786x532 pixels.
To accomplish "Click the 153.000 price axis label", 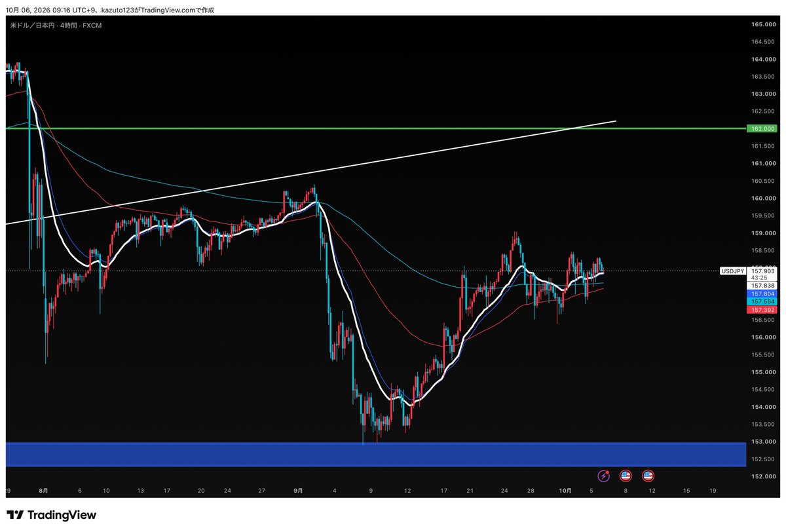I will (x=763, y=442).
